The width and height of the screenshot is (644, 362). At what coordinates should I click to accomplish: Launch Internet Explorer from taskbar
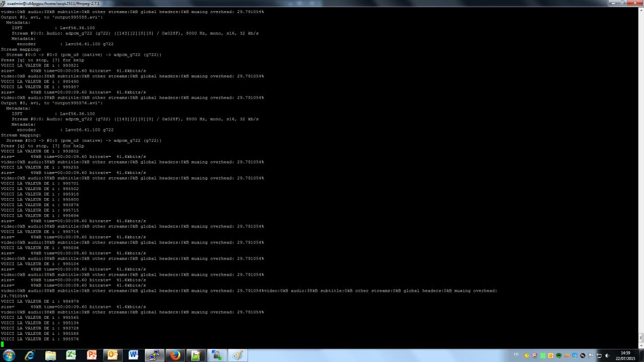(30, 355)
